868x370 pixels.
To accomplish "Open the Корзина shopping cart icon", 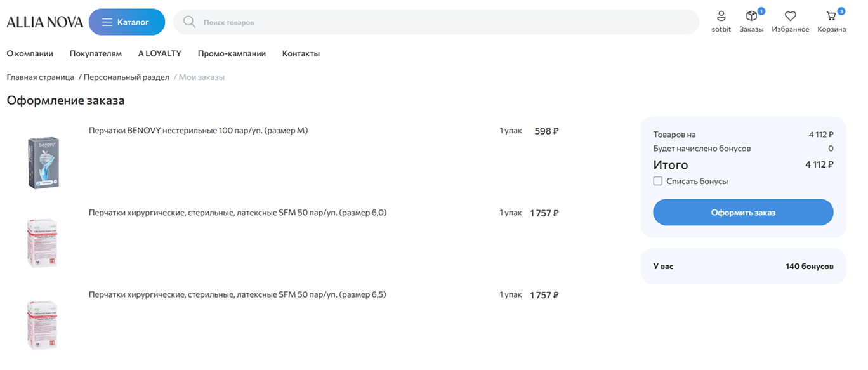I will coord(831,17).
